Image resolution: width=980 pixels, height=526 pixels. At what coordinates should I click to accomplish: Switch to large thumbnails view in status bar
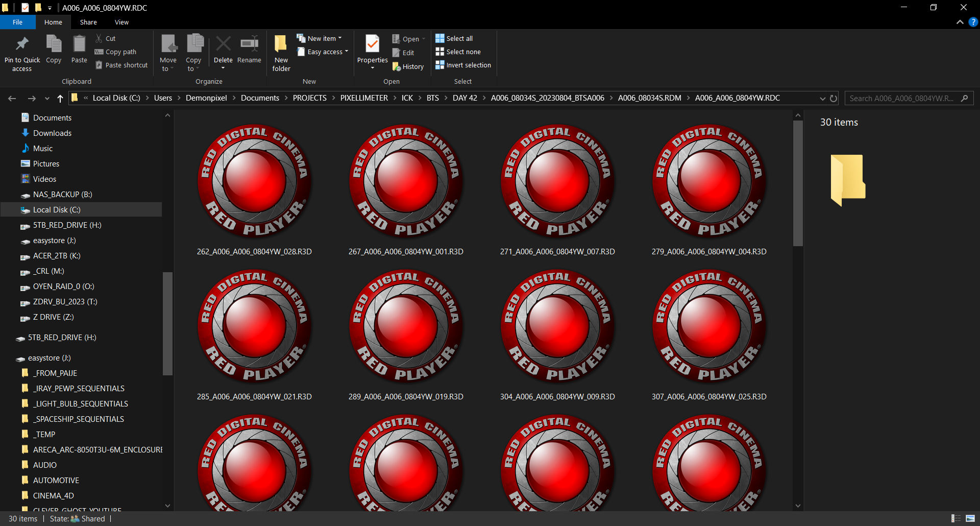pos(970,518)
